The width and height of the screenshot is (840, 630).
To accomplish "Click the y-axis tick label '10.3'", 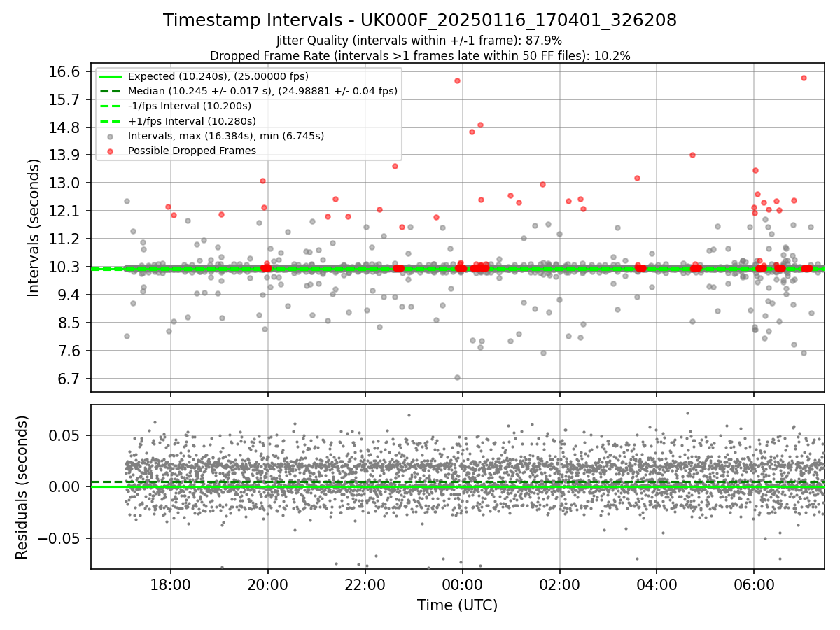I will (65, 267).
